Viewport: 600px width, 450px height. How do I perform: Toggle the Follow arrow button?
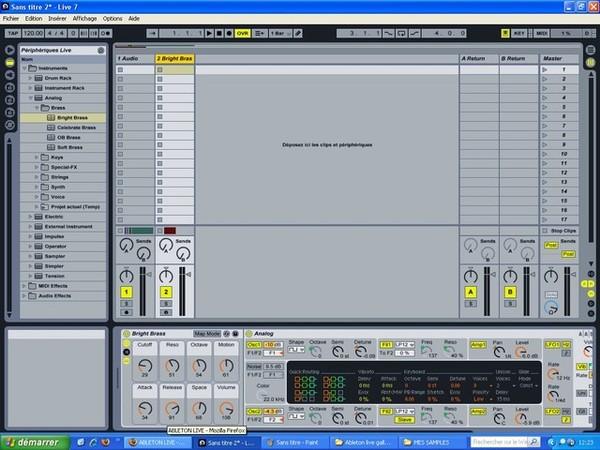coord(152,33)
